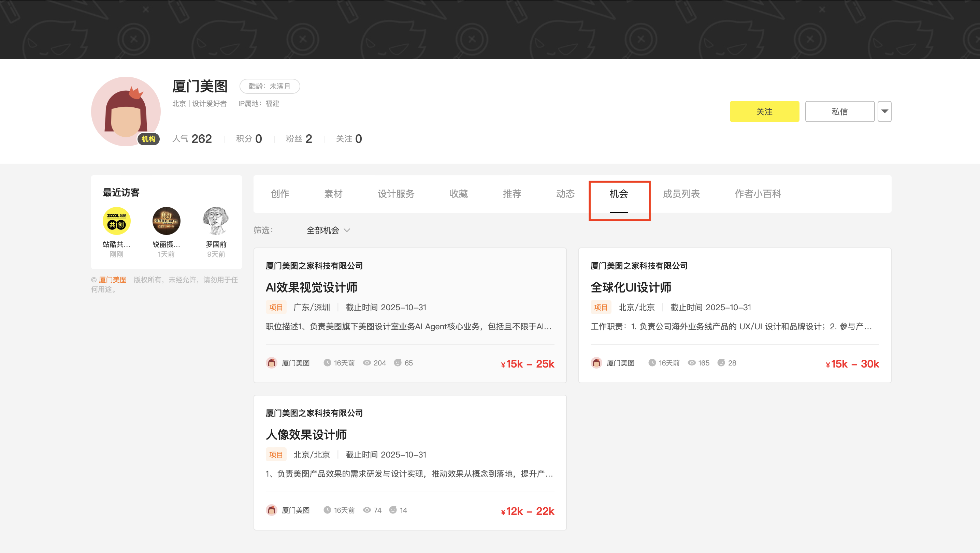
Task: Click the 积分 0 stat
Action: [x=249, y=139]
